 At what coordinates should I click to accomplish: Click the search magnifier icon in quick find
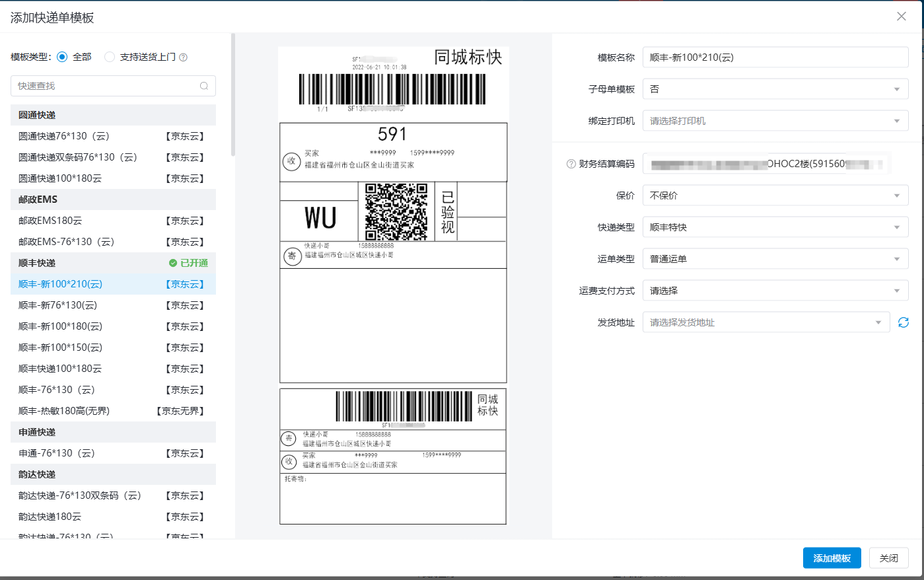point(204,86)
